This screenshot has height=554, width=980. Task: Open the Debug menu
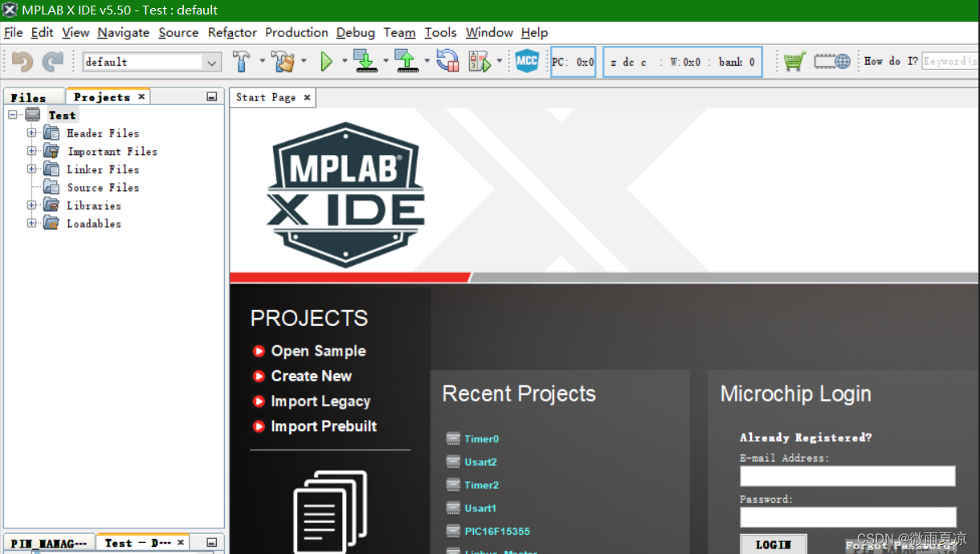pyautogui.click(x=356, y=32)
